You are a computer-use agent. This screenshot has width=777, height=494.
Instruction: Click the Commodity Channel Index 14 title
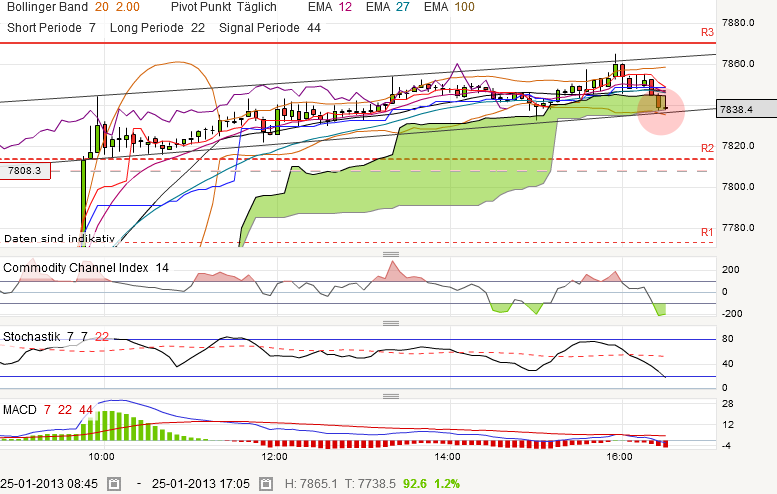(86, 268)
